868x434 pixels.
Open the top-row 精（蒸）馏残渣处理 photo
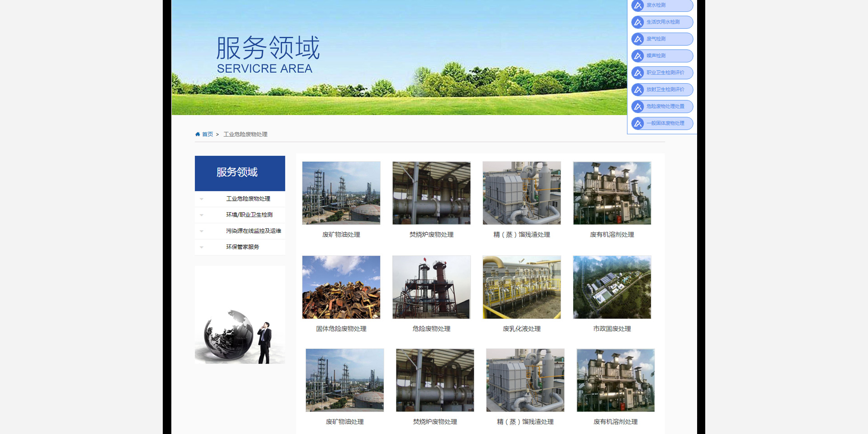click(x=522, y=193)
